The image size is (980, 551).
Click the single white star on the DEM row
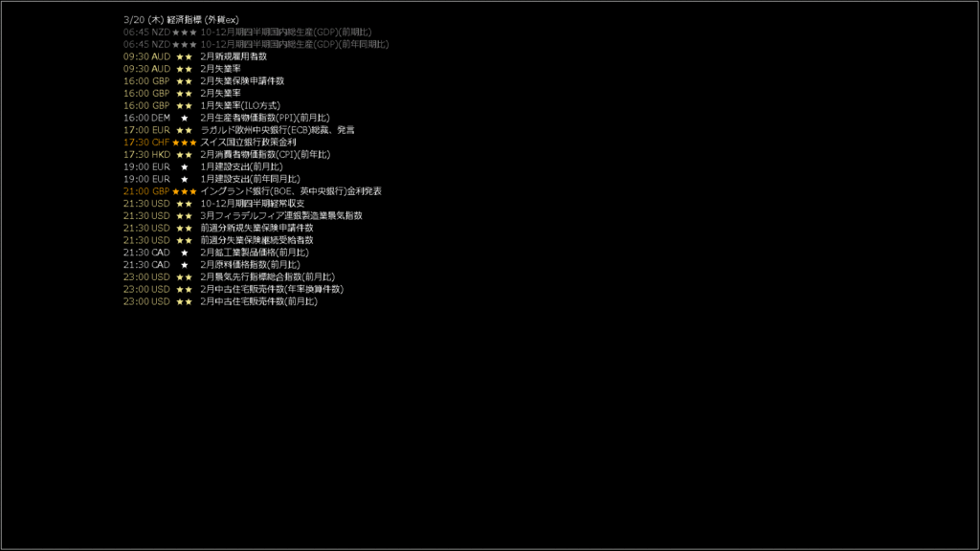185,118
